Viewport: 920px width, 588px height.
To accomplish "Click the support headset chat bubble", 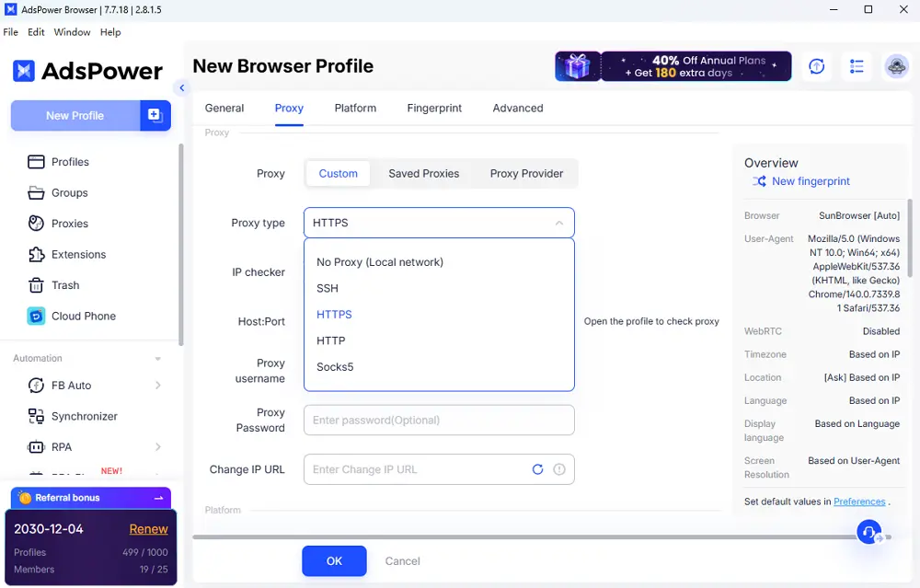I will coord(868,532).
